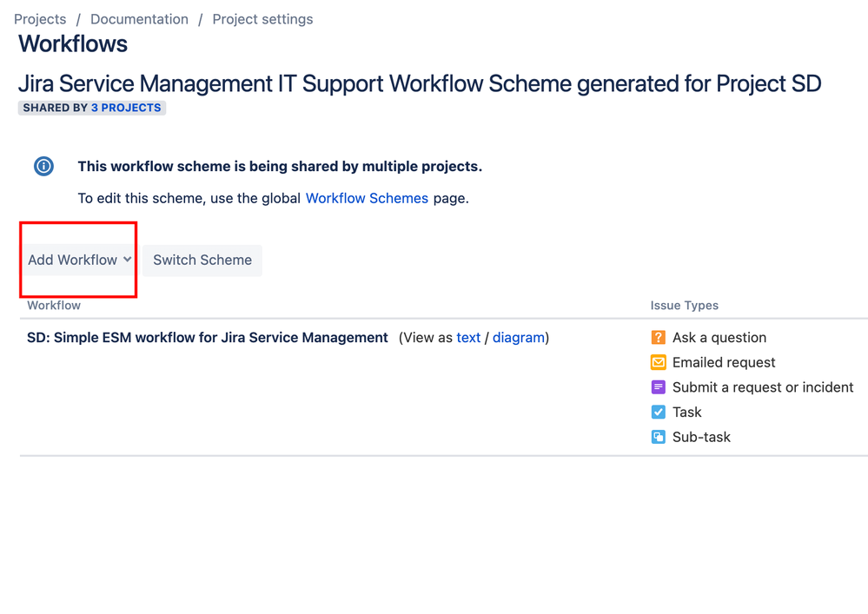The height and width of the screenshot is (614, 868).
Task: View workflow as text link
Action: pyautogui.click(x=468, y=338)
